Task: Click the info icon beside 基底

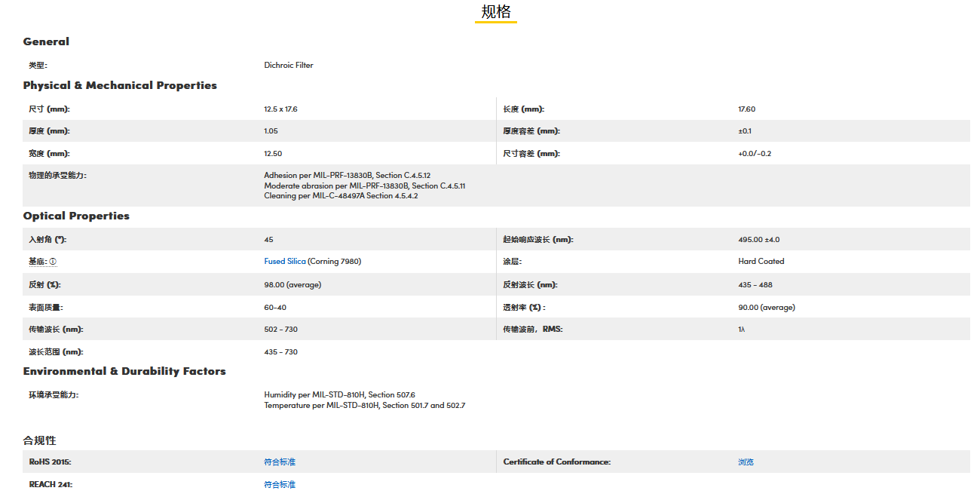Action: (x=53, y=262)
